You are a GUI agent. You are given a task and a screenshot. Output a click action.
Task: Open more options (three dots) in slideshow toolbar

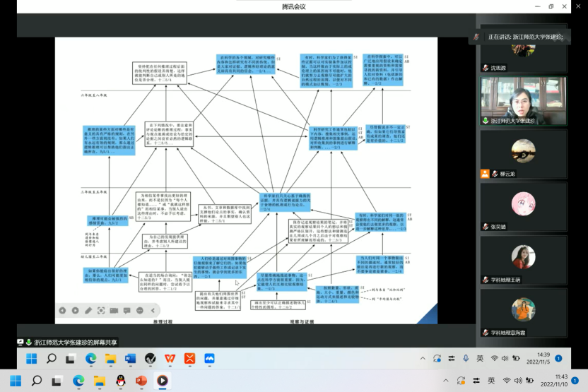pyautogui.click(x=140, y=310)
